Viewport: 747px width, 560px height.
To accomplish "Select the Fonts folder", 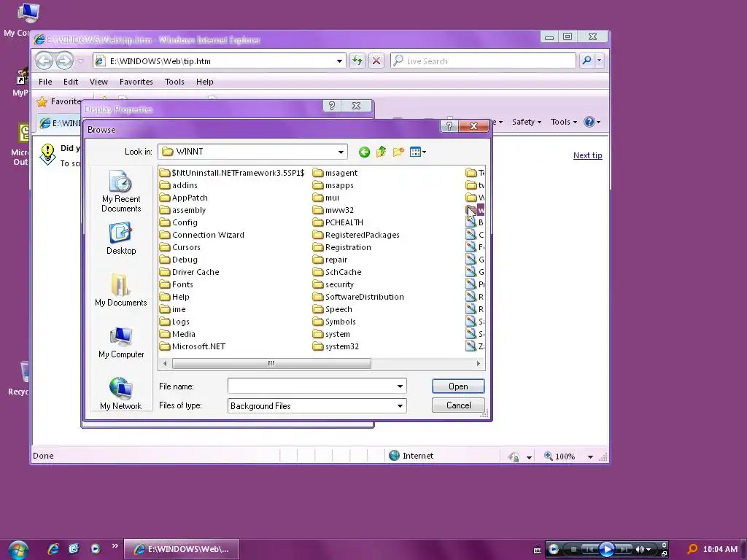I will (177, 284).
